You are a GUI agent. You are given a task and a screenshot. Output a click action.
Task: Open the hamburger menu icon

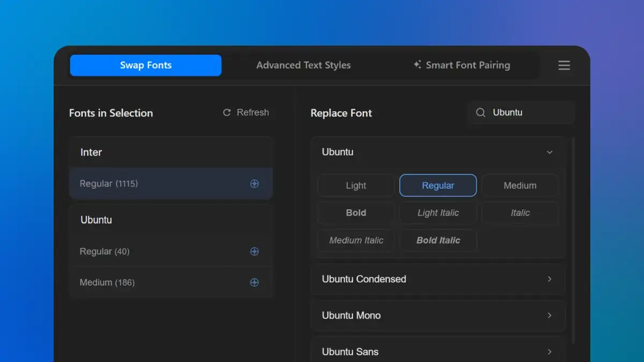564,65
